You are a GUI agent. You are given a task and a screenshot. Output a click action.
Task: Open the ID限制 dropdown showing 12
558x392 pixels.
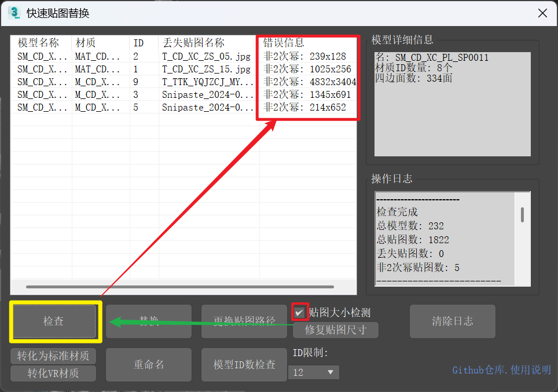click(314, 372)
